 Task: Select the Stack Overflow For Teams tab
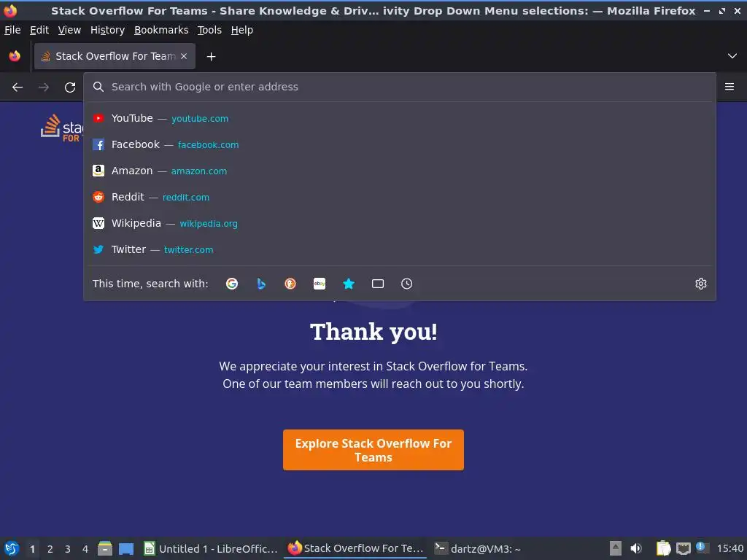[115, 56]
